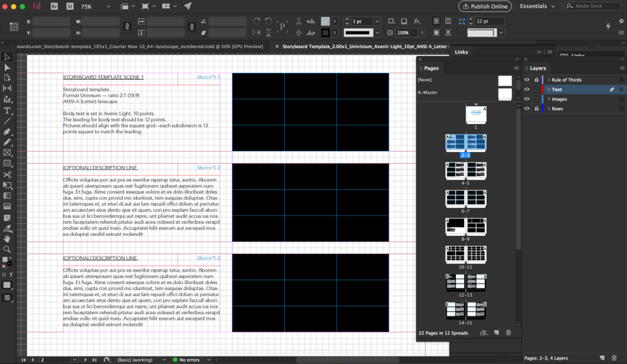Toggle formatting affects text T button
The height and width of the screenshot is (364, 627).
(x=11, y=275)
